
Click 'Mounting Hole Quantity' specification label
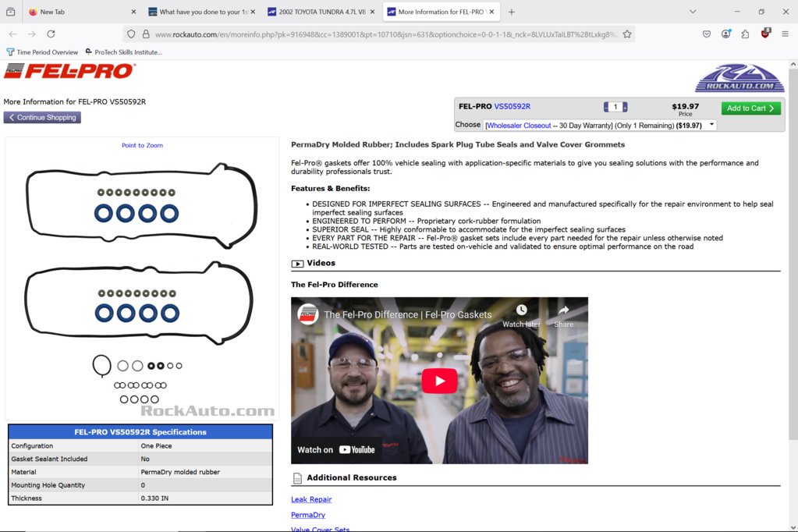click(48, 485)
